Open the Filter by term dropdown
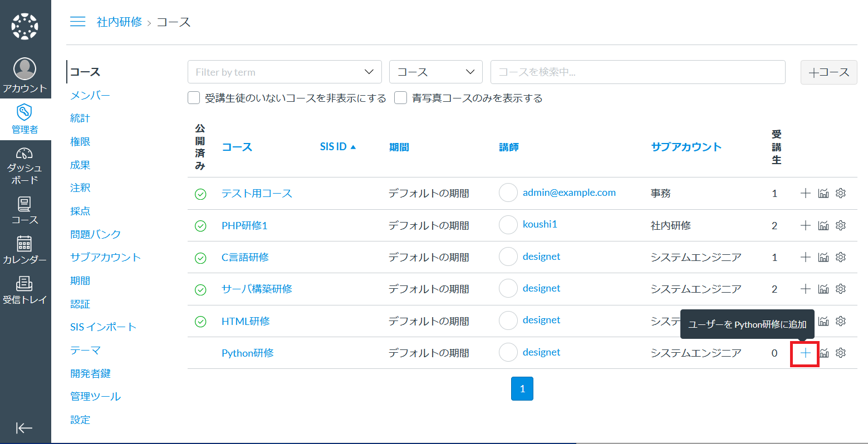Image resolution: width=868 pixels, height=444 pixels. (285, 72)
